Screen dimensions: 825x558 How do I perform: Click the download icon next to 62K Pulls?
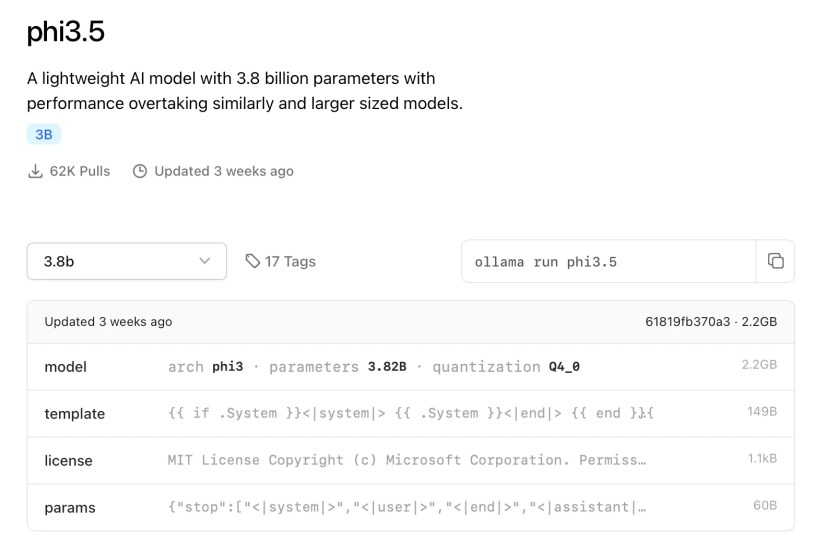[35, 171]
